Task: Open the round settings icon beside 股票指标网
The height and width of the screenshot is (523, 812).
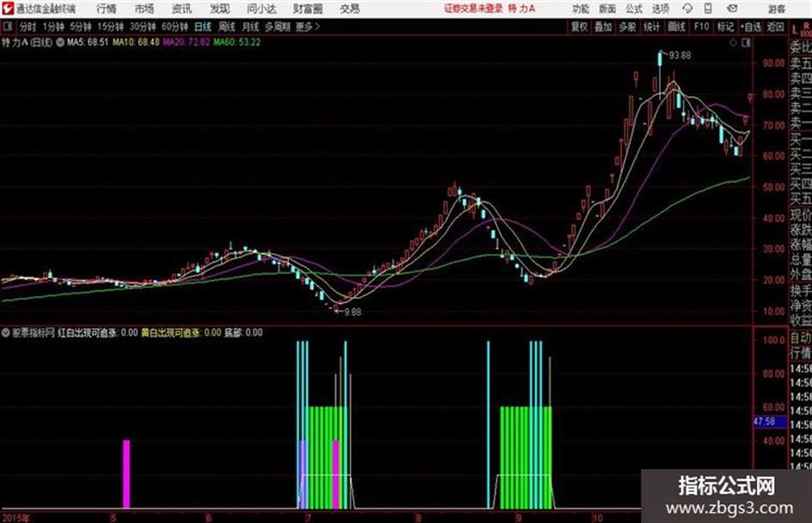Action: (x=6, y=332)
